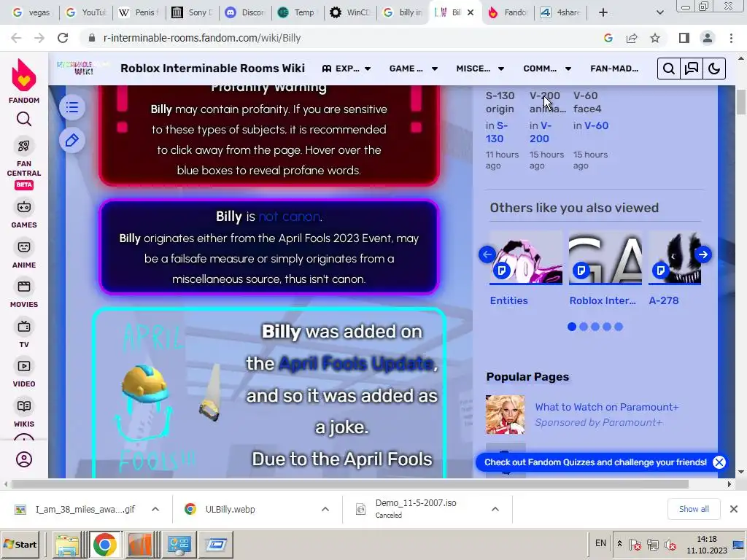Go to next carousel items with right arrow
The image size is (747, 560).
pos(703,254)
